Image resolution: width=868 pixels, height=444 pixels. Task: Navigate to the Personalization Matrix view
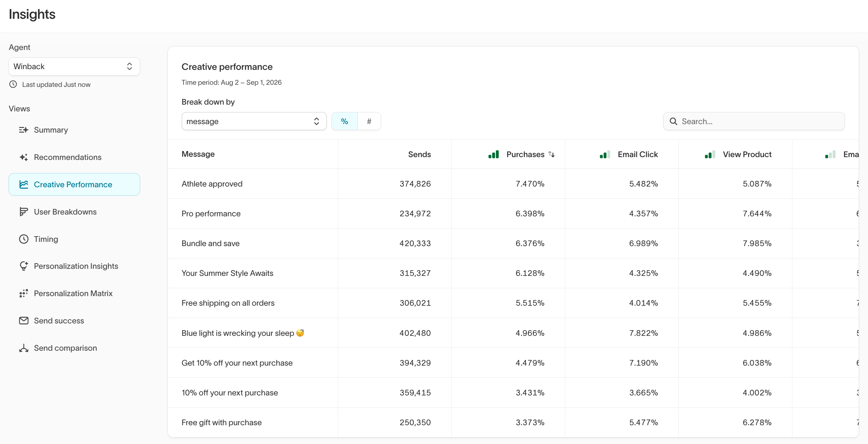74,293
